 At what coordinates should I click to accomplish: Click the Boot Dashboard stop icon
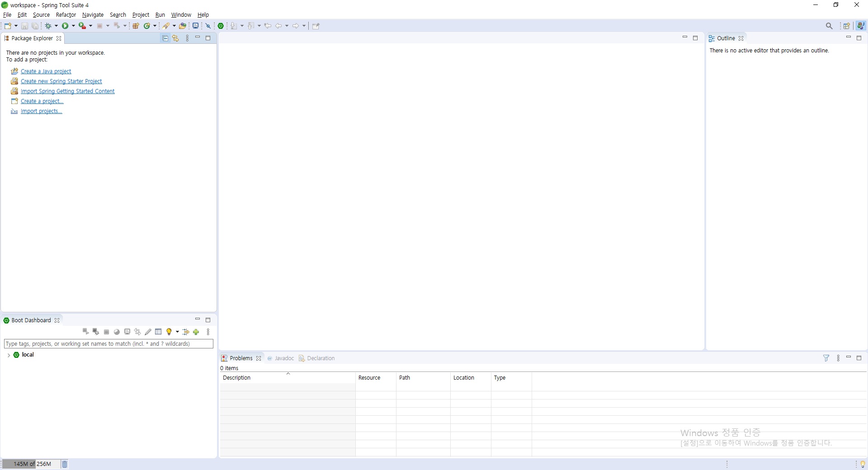coord(106,332)
